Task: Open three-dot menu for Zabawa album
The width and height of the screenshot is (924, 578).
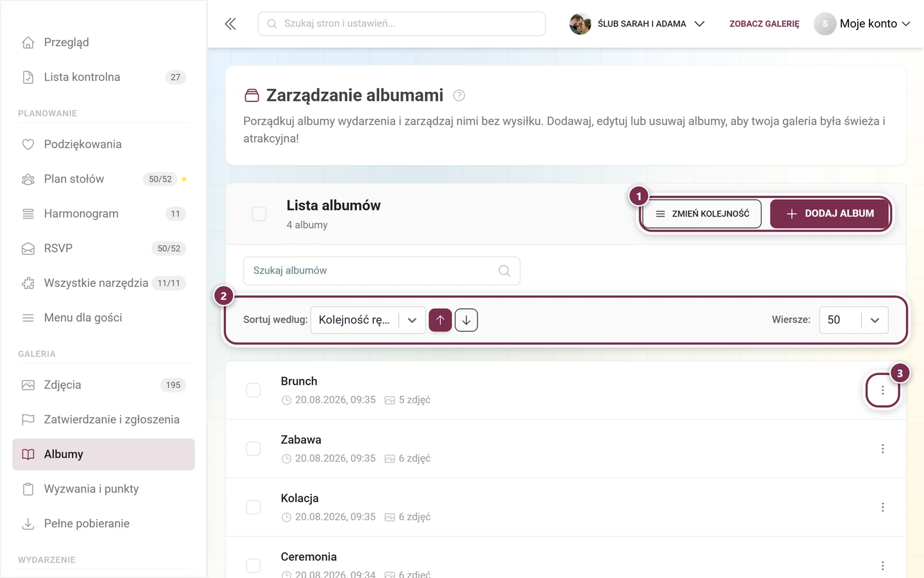Action: 883,449
